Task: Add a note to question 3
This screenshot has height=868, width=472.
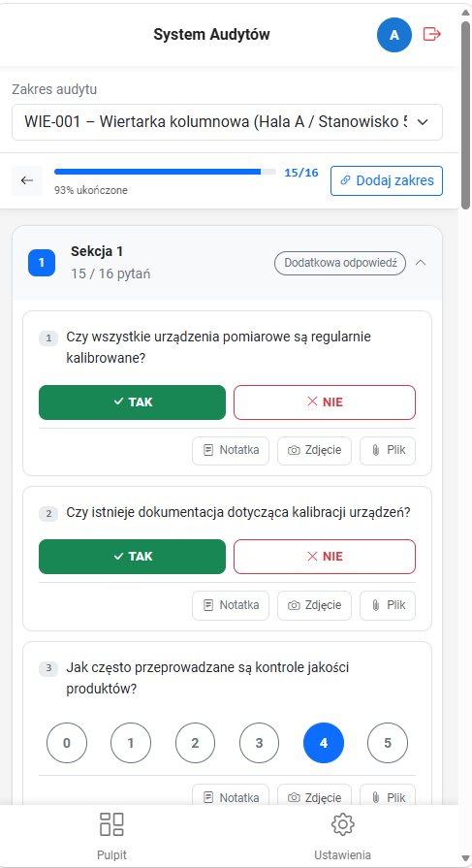Action: (x=231, y=795)
